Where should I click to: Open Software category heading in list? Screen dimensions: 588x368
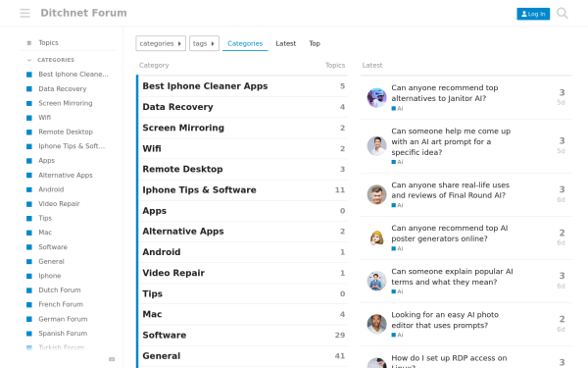165,336
